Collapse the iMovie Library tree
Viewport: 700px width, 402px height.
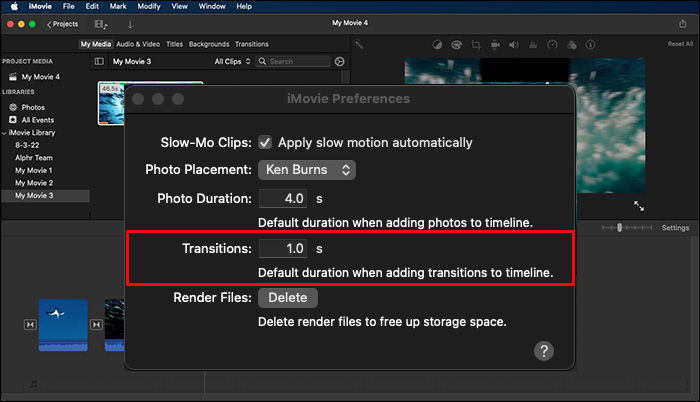4,132
